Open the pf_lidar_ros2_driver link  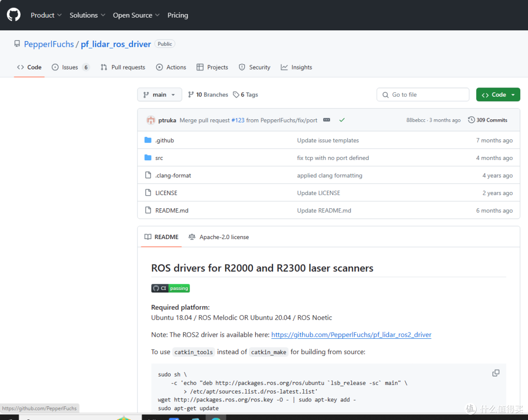(351, 334)
